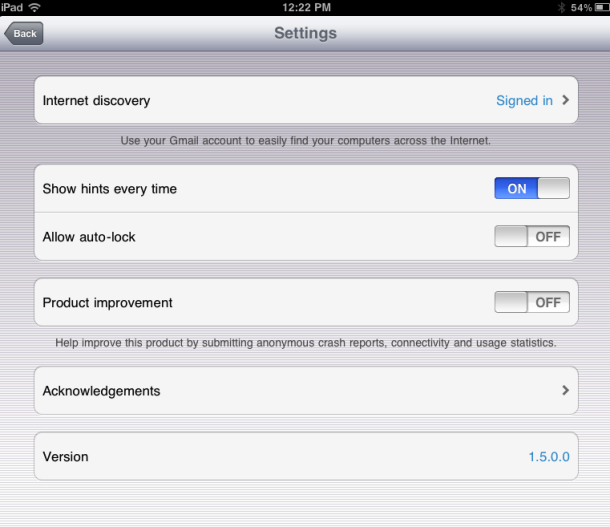Image resolution: width=610 pixels, height=527 pixels.
Task: Turn on Product improvement switch
Action: 532,302
